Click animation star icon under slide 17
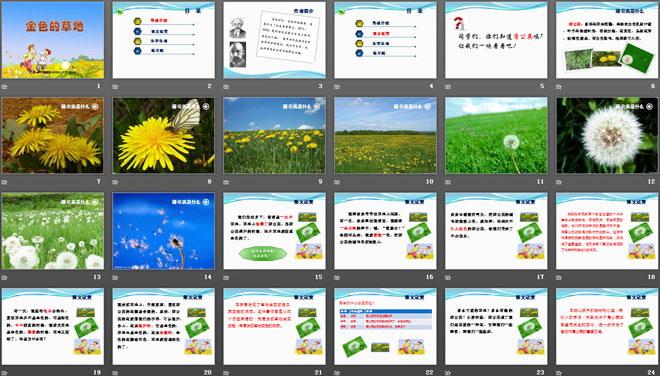The width and height of the screenshot is (660, 376). coord(448,277)
